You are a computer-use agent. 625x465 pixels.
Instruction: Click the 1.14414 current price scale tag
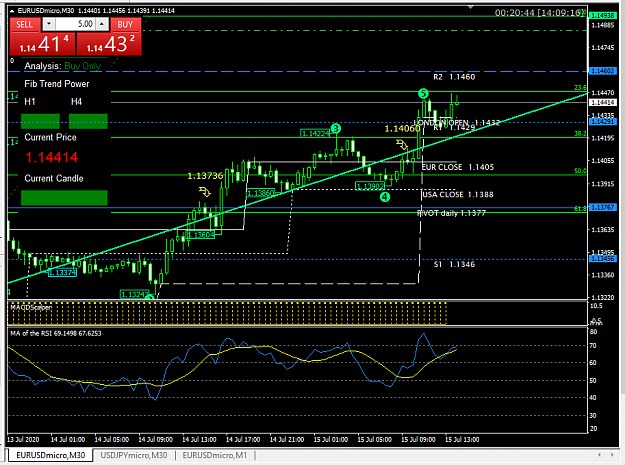[602, 102]
